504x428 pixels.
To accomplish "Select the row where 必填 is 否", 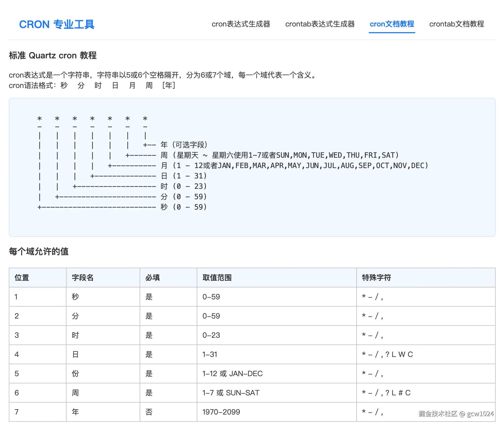I will (149, 412).
